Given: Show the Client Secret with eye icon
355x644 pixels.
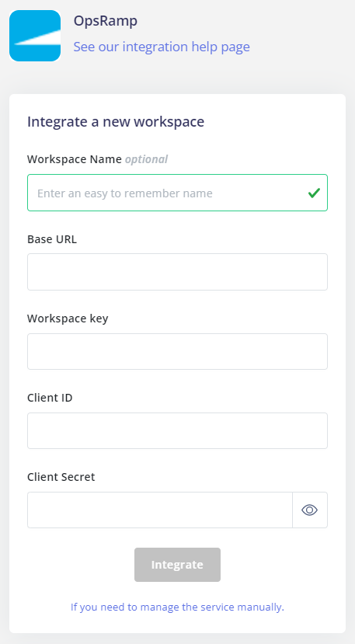Looking at the screenshot, I should pos(310,510).
